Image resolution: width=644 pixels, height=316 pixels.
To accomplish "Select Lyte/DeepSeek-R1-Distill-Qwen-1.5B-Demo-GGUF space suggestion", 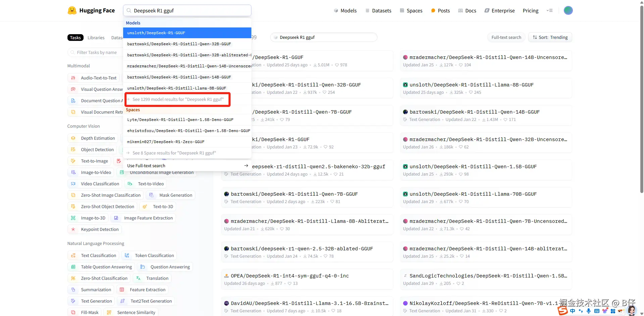I will (x=187, y=120).
